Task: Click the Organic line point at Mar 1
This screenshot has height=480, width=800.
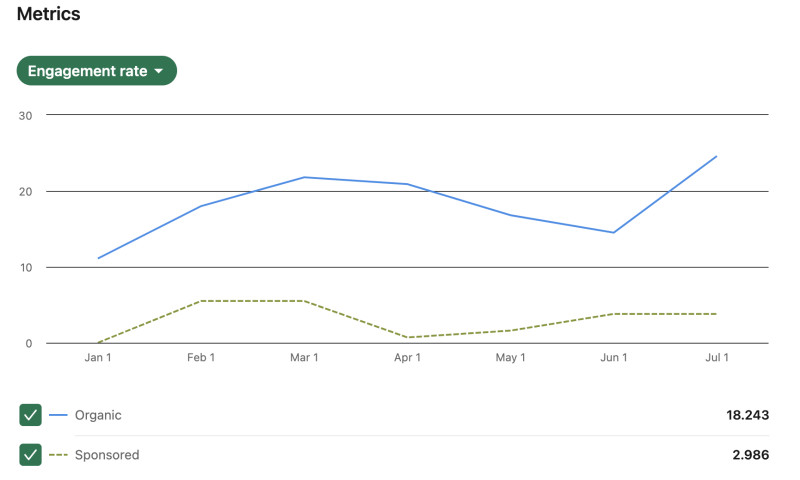Action: [304, 177]
